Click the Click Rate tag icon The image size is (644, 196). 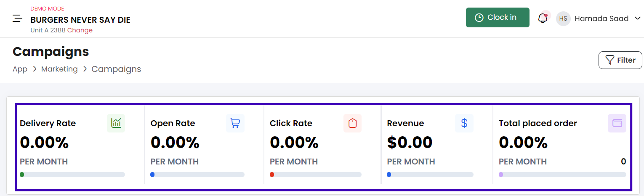coord(353,123)
